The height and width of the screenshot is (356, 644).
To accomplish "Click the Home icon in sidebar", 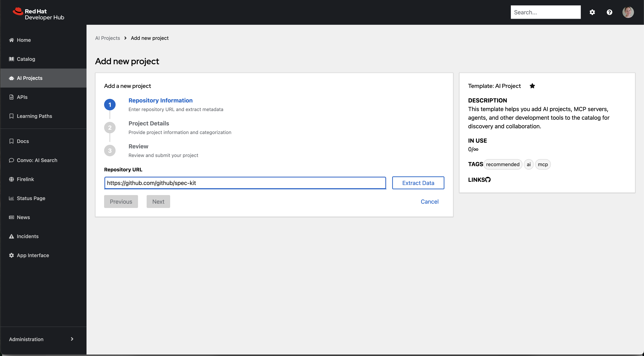I will pyautogui.click(x=11, y=40).
